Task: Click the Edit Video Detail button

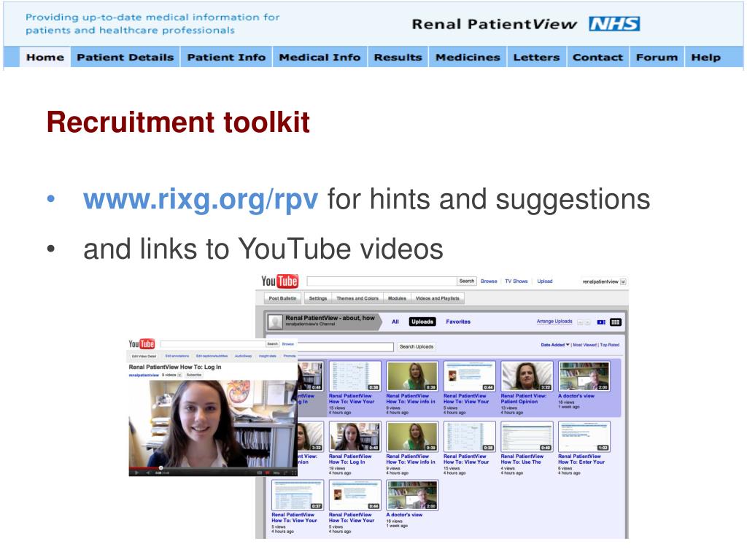Action: (144, 356)
